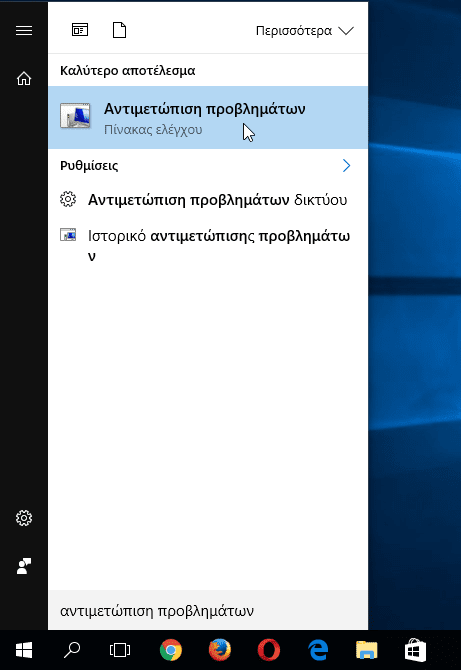Launch Firefox from the taskbar
The height and width of the screenshot is (670, 461).
click(x=220, y=650)
